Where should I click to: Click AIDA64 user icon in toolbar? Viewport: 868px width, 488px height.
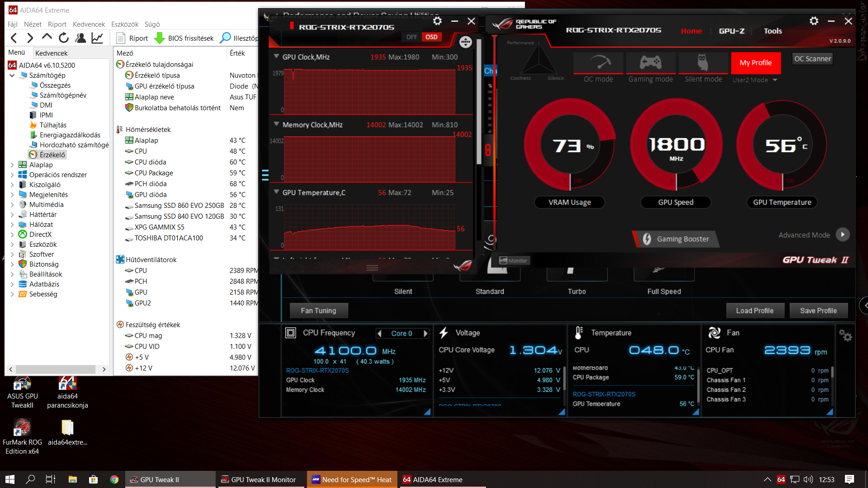(80, 38)
